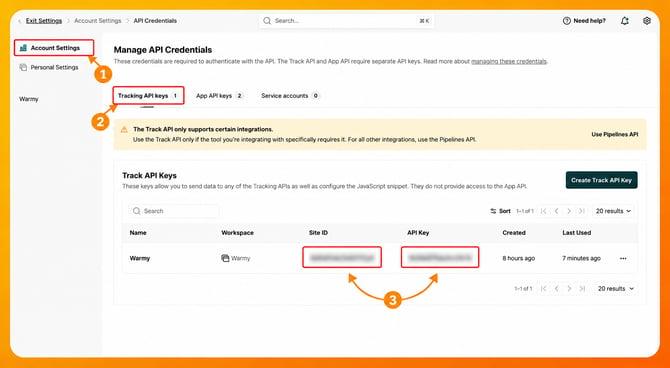
Task: Open the Need help? menu
Action: [584, 21]
